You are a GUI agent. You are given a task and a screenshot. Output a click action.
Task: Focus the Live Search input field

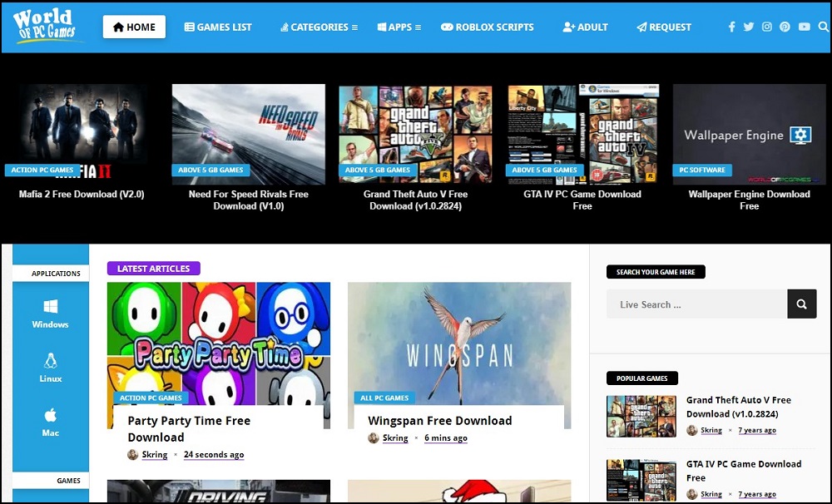click(696, 304)
